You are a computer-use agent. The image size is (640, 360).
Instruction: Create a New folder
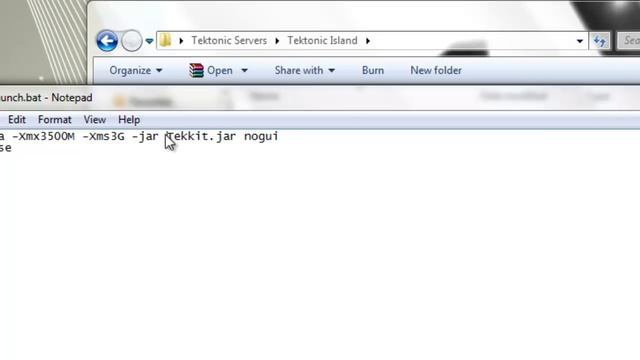pos(436,70)
